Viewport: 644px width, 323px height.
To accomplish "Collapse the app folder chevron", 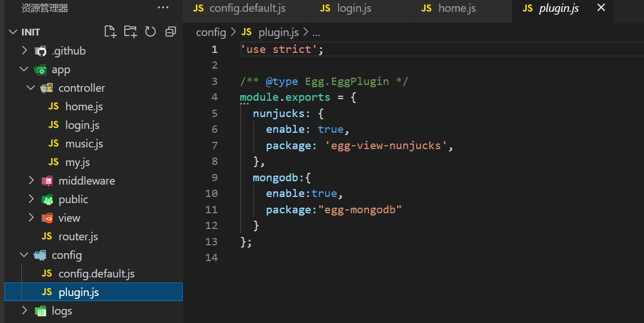I will [24, 69].
